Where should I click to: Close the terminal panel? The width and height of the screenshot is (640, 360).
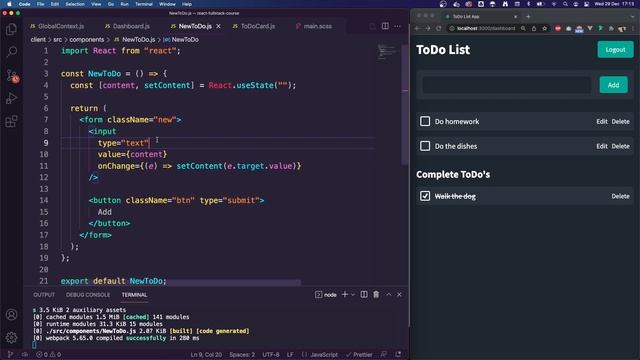pyautogui.click(x=399, y=294)
